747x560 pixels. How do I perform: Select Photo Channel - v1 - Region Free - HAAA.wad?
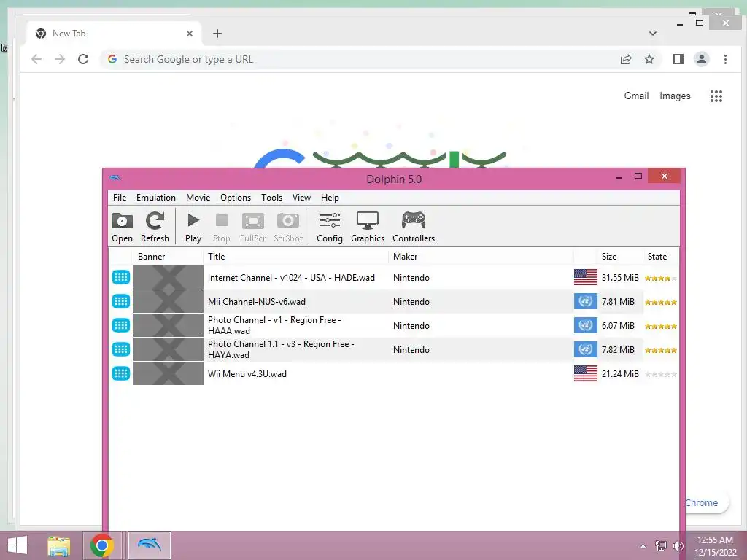[x=274, y=326]
